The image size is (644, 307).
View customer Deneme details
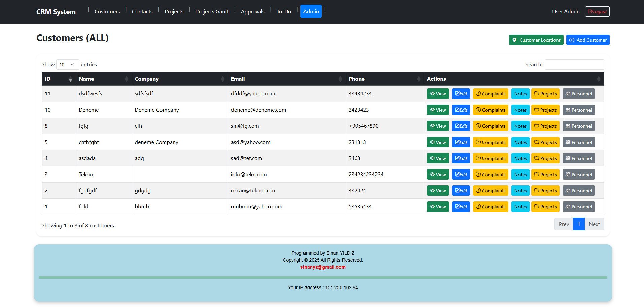pyautogui.click(x=438, y=110)
